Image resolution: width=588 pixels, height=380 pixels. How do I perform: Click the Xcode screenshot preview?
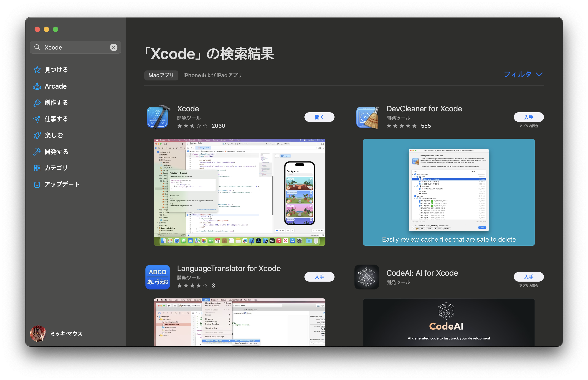click(x=239, y=192)
